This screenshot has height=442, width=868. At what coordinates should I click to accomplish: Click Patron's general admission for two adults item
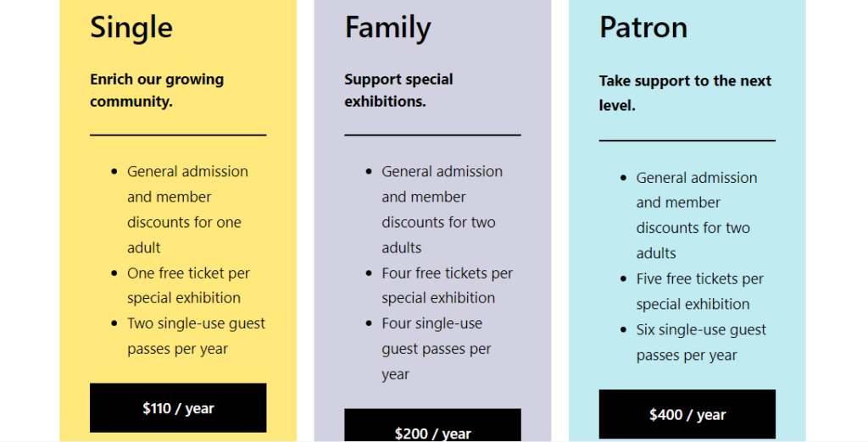pos(696,215)
